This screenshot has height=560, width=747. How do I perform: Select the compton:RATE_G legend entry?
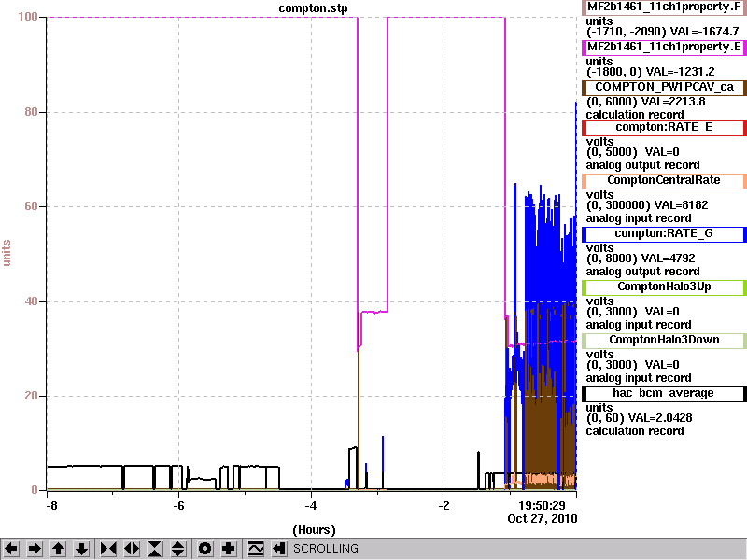click(664, 234)
